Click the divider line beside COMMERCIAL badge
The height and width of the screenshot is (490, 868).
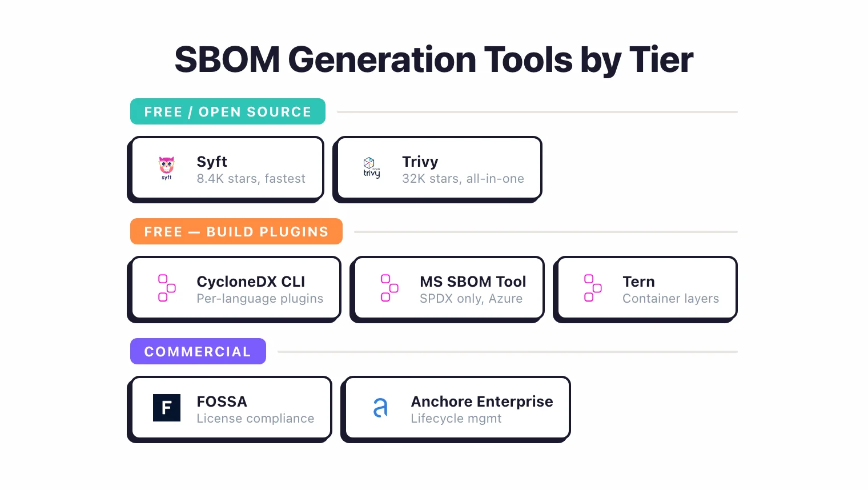click(508, 351)
